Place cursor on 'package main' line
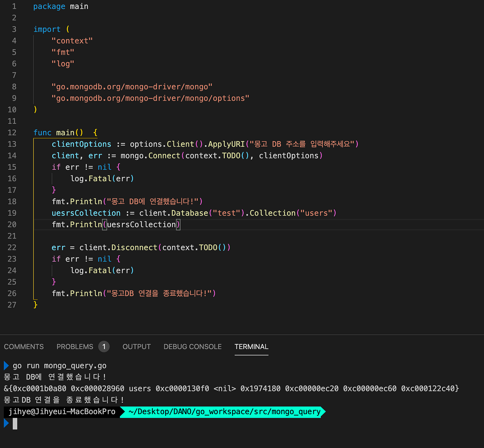The width and height of the screenshot is (484, 448). tap(61, 6)
